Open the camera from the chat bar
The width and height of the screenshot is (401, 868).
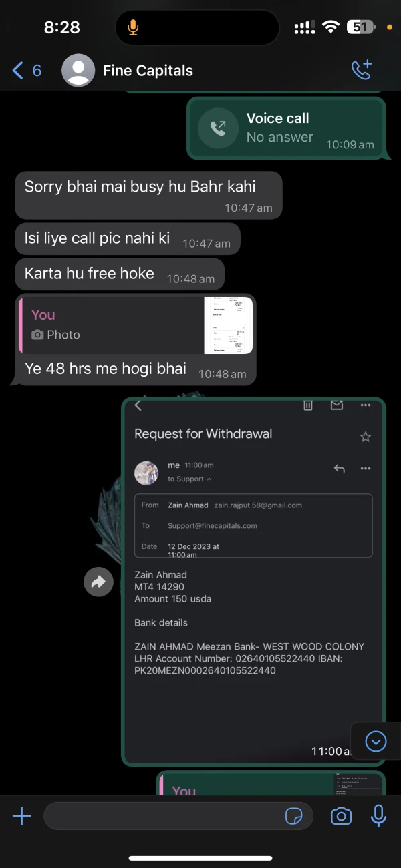pyautogui.click(x=341, y=816)
